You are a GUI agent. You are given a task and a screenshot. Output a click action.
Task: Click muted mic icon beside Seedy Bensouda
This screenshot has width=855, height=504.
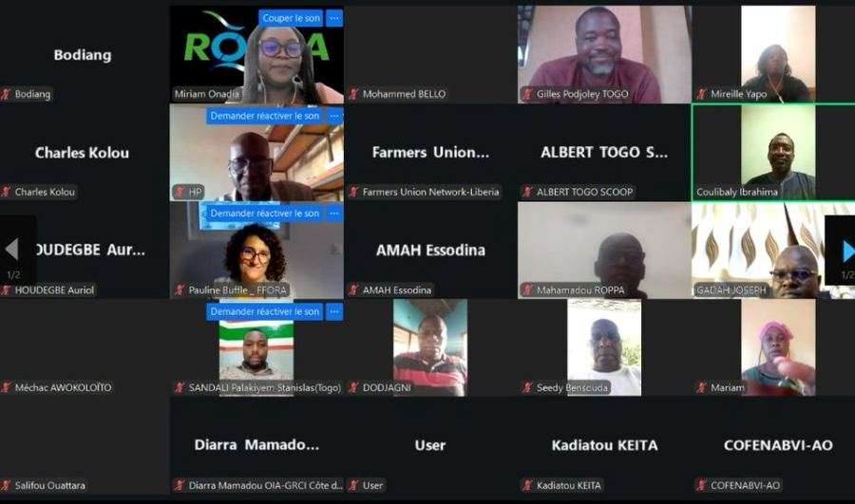pos(527,387)
